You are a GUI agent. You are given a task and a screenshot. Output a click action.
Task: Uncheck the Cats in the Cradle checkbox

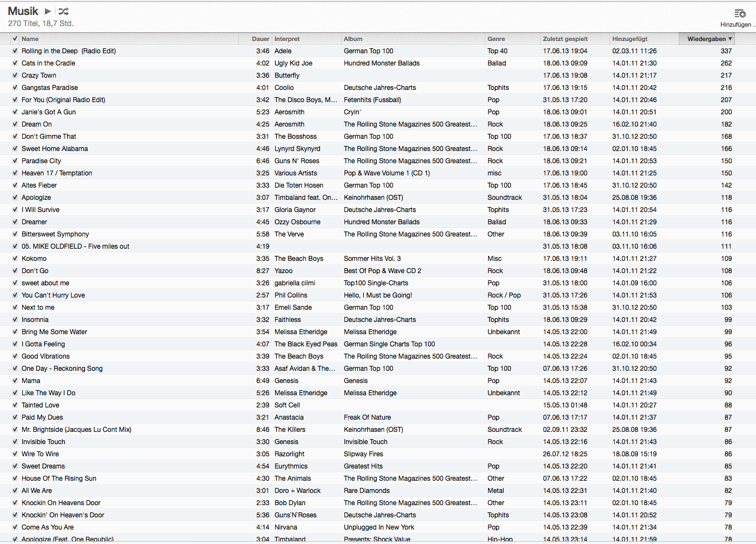coord(15,63)
